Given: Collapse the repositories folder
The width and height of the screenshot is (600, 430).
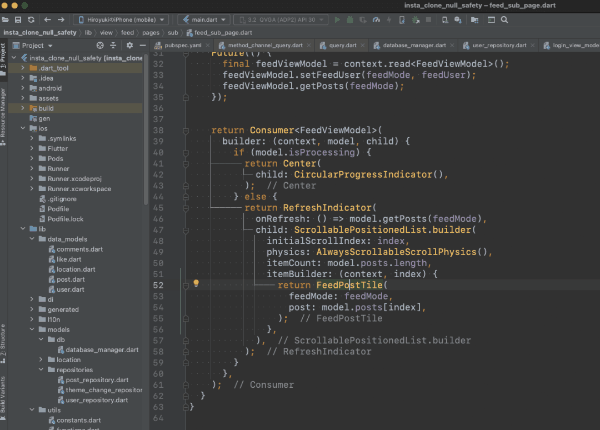Looking at the screenshot, I should [41, 370].
